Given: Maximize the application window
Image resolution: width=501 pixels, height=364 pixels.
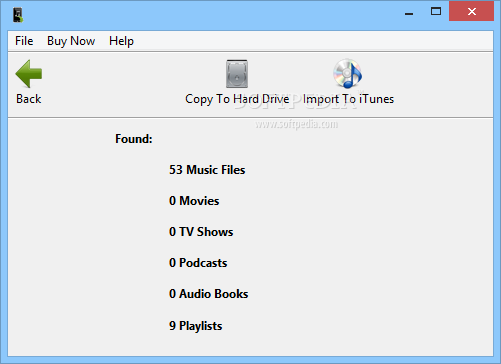Looking at the screenshot, I should tap(436, 11).
